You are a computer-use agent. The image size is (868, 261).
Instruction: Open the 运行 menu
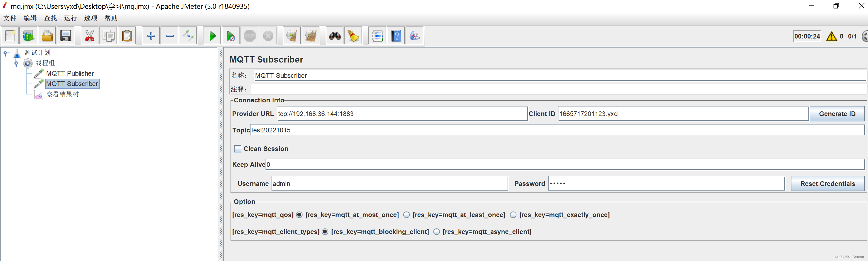[71, 18]
